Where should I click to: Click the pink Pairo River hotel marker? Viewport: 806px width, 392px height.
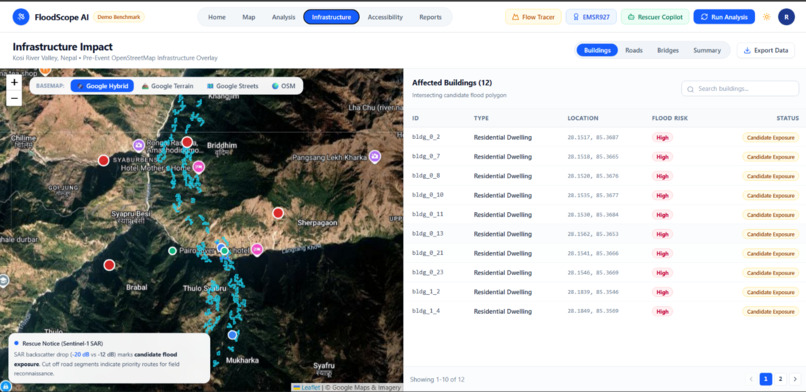(x=257, y=250)
